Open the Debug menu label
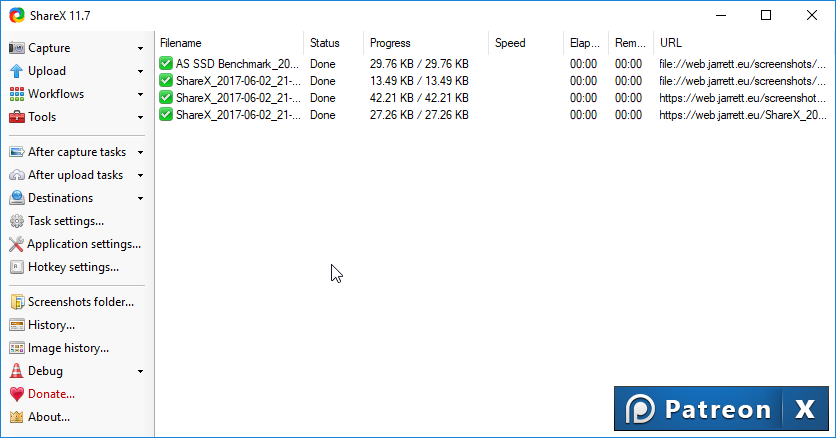The image size is (836, 438). coord(45,371)
